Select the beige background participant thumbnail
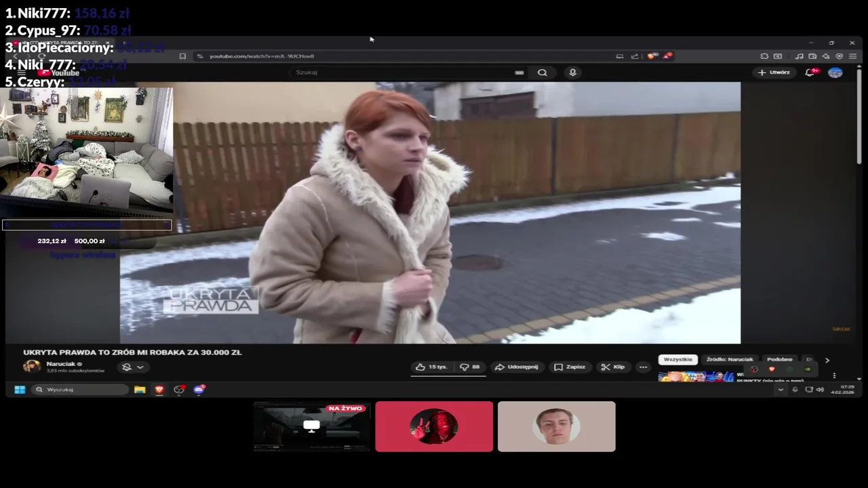This screenshot has width=868, height=488. pyautogui.click(x=556, y=426)
